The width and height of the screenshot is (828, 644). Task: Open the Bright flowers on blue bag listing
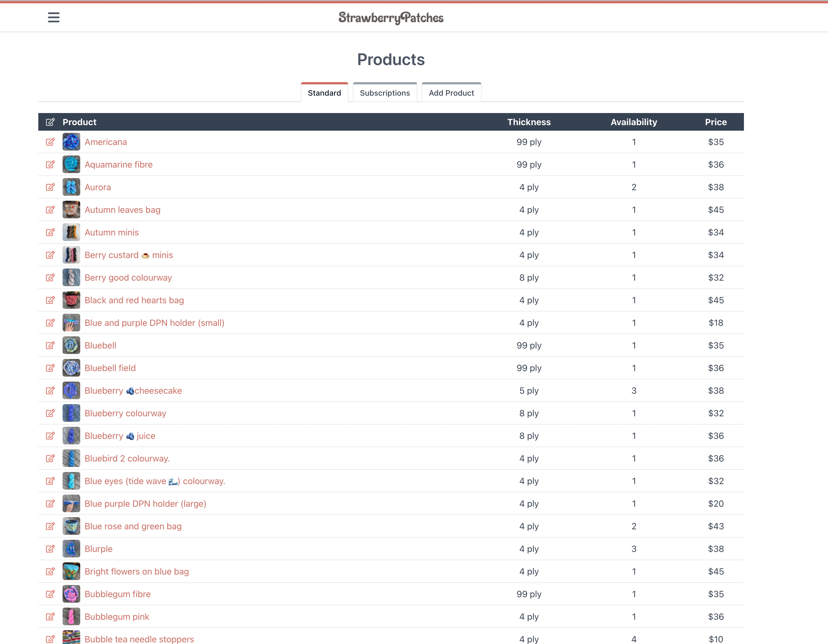(137, 571)
